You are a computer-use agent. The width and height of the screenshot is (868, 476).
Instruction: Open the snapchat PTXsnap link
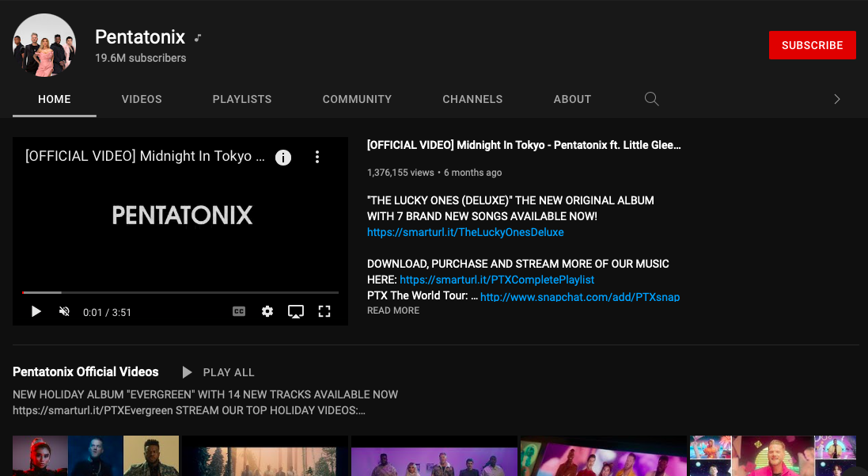point(580,296)
